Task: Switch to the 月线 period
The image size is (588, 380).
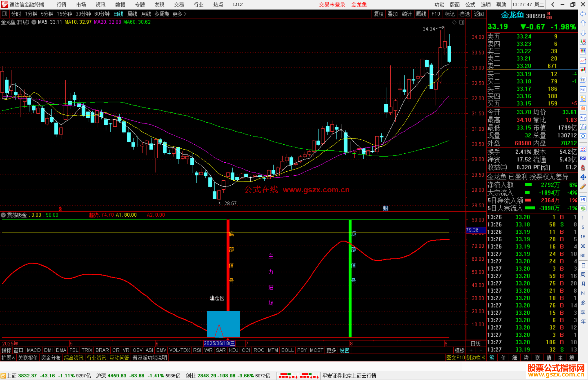Action: [146, 14]
